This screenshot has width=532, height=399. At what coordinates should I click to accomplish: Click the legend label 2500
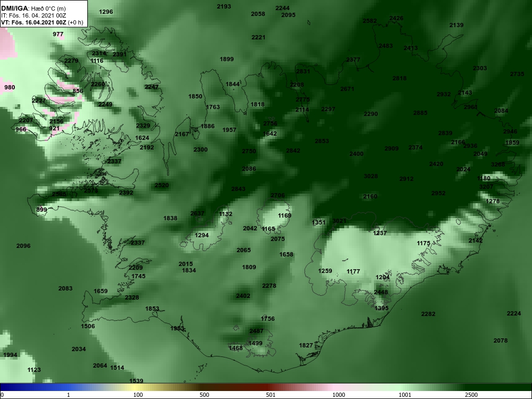tap(471, 395)
